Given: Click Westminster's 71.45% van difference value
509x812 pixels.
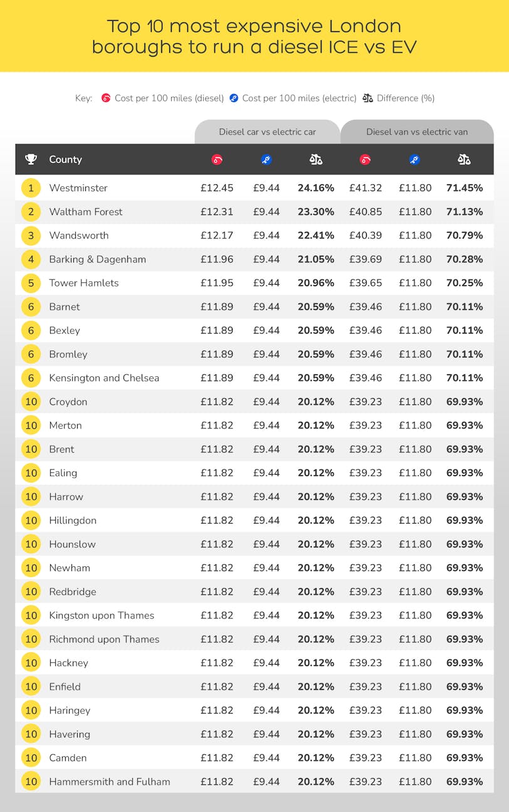Looking at the screenshot, I should [464, 188].
